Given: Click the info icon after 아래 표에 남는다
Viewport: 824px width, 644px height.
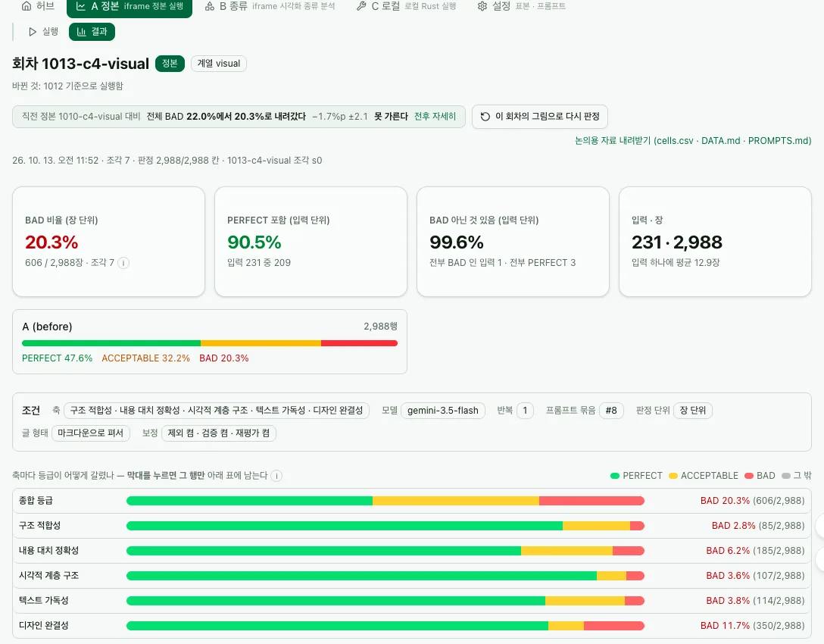Looking at the screenshot, I should (x=276, y=476).
